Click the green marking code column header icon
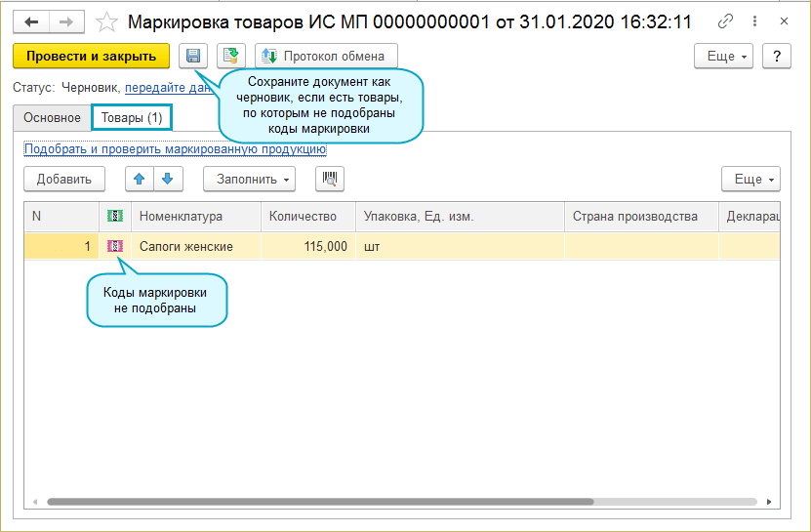 click(x=115, y=217)
